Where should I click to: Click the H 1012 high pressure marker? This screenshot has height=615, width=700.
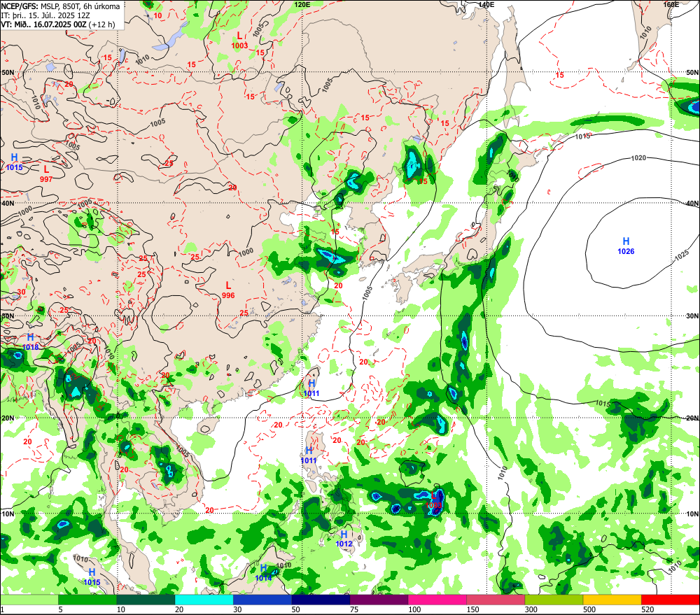344,539
